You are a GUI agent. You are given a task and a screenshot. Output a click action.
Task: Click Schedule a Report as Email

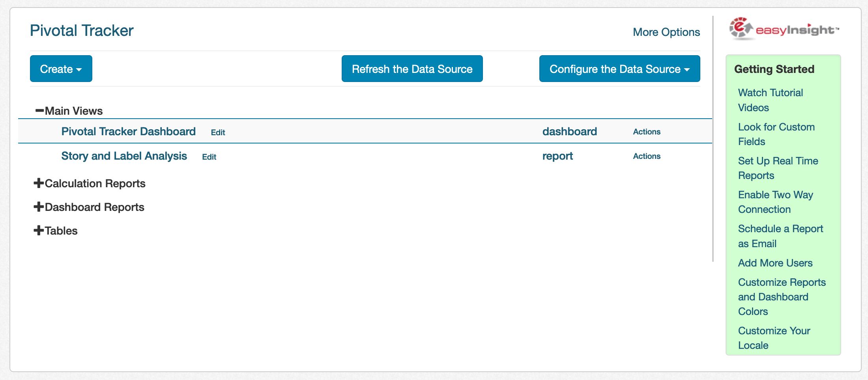click(x=780, y=236)
